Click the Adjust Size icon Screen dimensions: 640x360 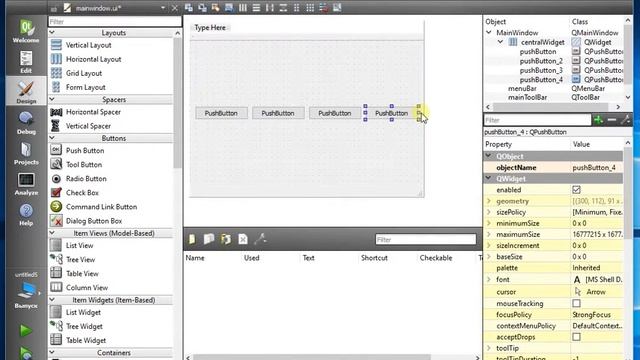tap(337, 7)
